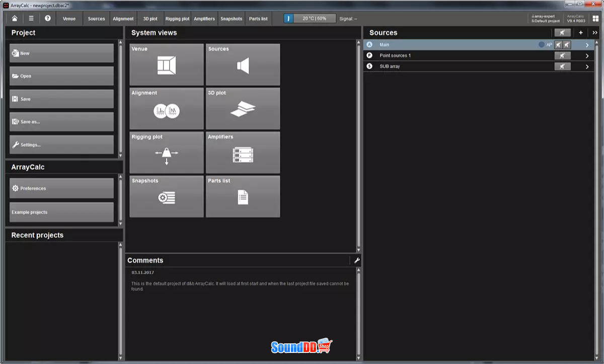Click the wrench icon in Comments header
604x364 pixels.
click(x=357, y=260)
